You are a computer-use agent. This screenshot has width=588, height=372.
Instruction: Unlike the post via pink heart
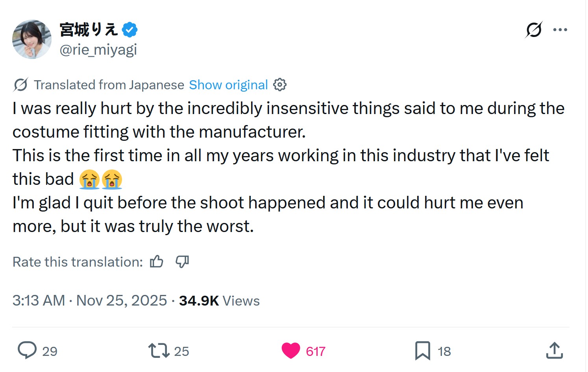[291, 350]
